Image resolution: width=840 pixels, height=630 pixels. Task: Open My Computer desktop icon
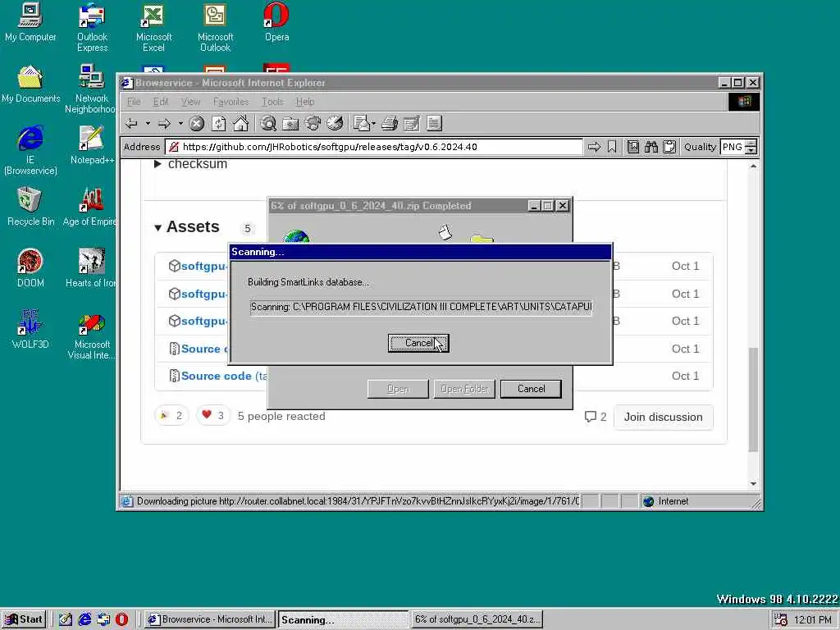tap(30, 22)
